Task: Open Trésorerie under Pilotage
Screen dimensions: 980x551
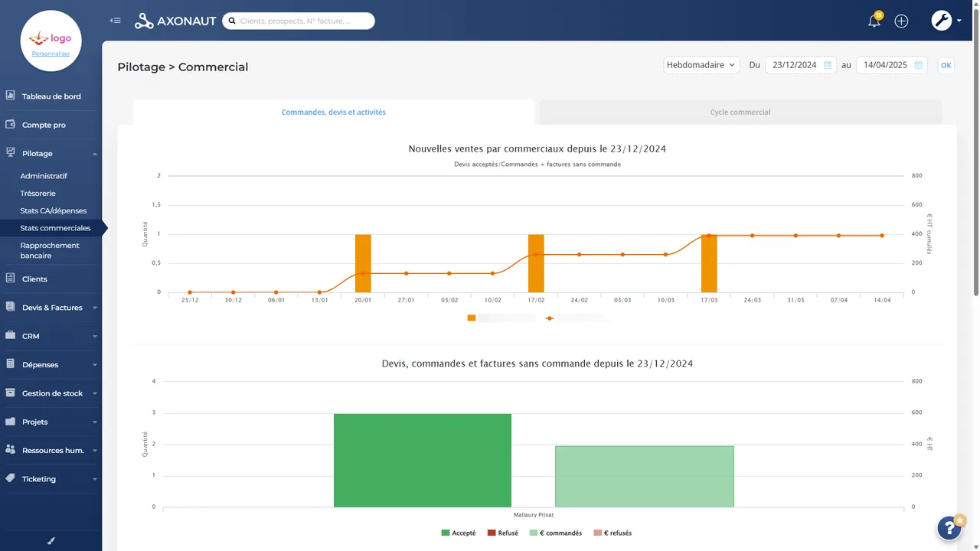Action: point(38,194)
